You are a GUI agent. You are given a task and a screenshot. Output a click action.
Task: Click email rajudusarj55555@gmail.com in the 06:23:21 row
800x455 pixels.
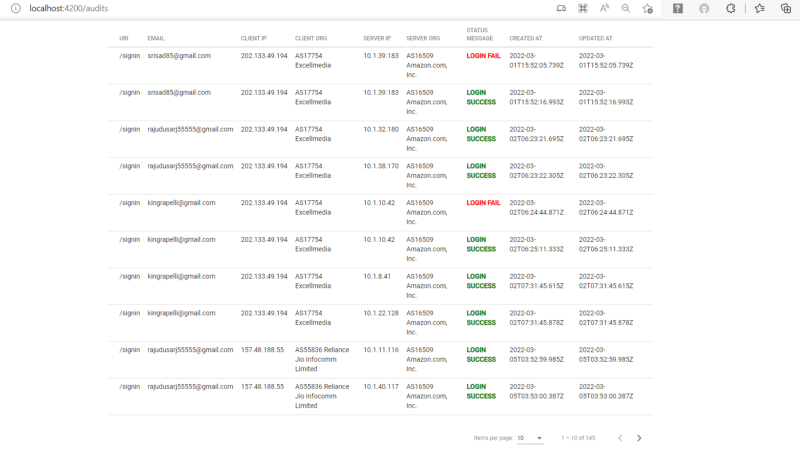click(190, 129)
